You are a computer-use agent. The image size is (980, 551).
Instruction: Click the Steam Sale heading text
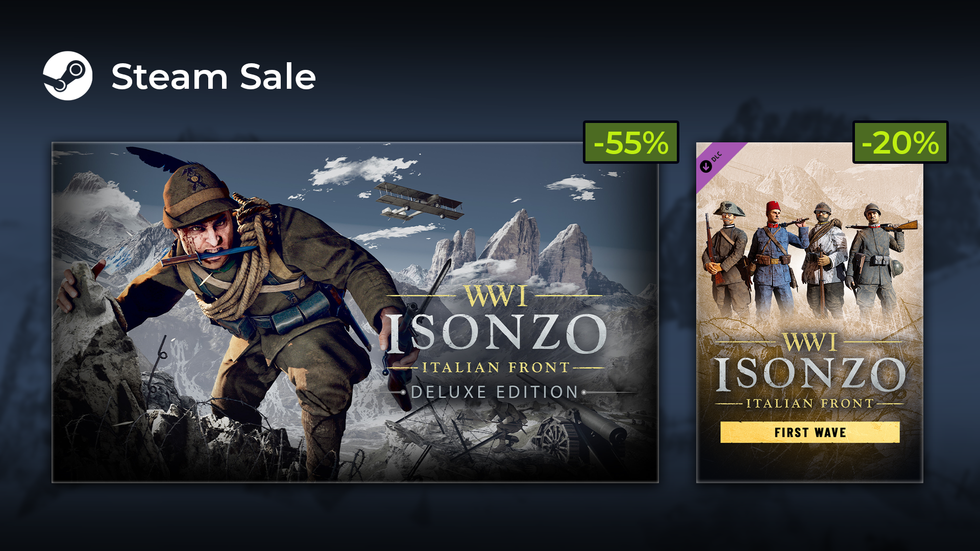pyautogui.click(x=213, y=77)
